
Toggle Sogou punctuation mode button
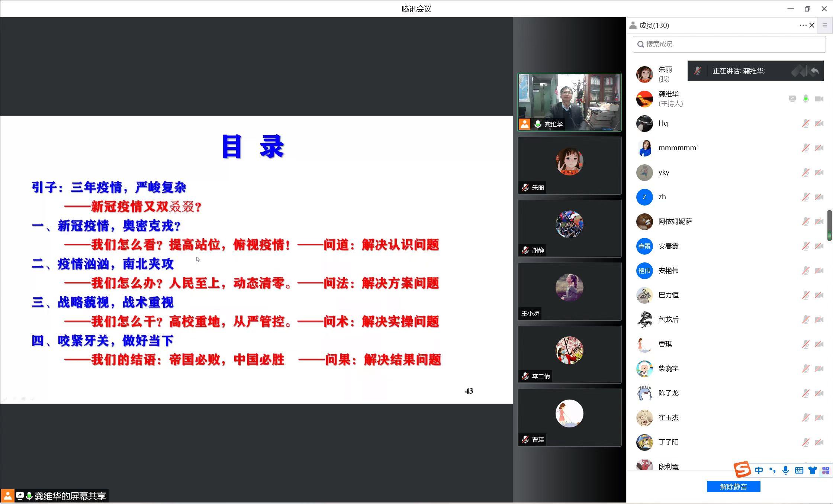point(772,471)
